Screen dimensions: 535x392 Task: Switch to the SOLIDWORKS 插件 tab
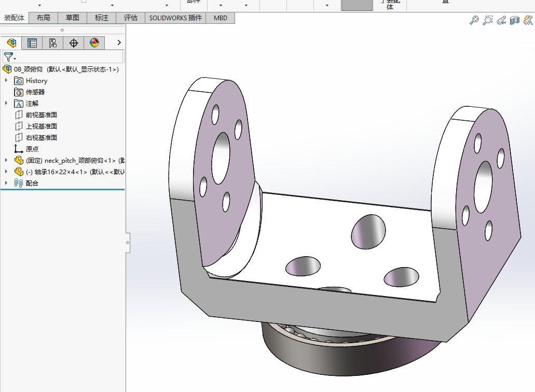175,18
